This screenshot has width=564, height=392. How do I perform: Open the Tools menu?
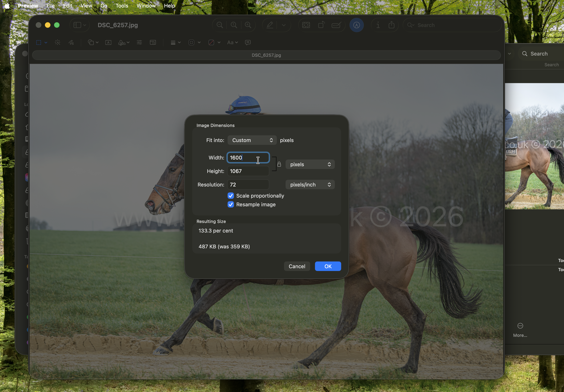pyautogui.click(x=122, y=6)
